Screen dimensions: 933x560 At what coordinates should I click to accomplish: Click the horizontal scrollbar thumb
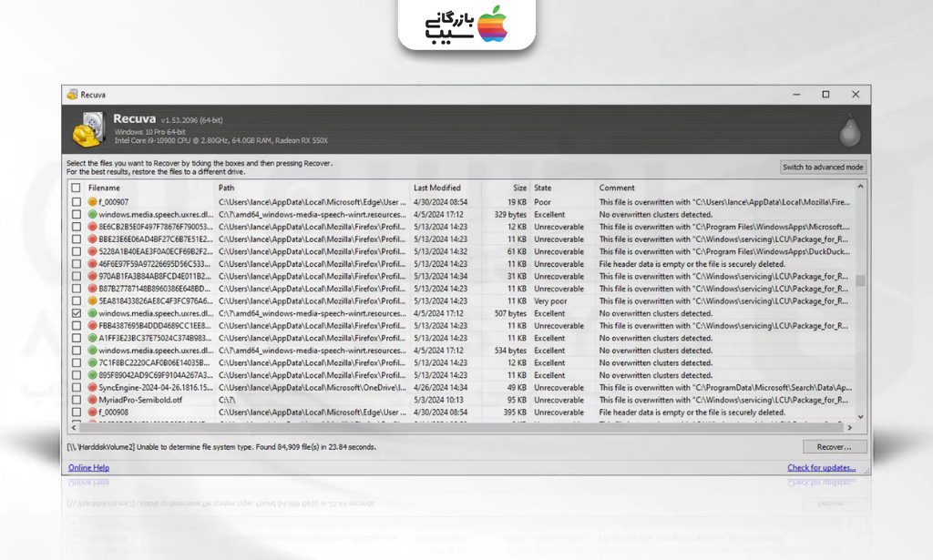(x=461, y=427)
